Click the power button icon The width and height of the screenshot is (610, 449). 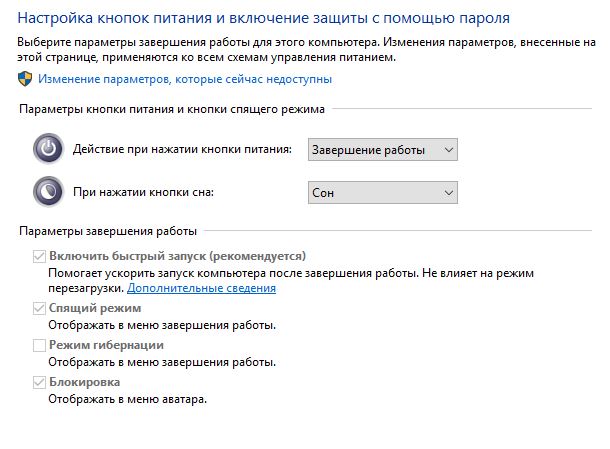point(47,150)
